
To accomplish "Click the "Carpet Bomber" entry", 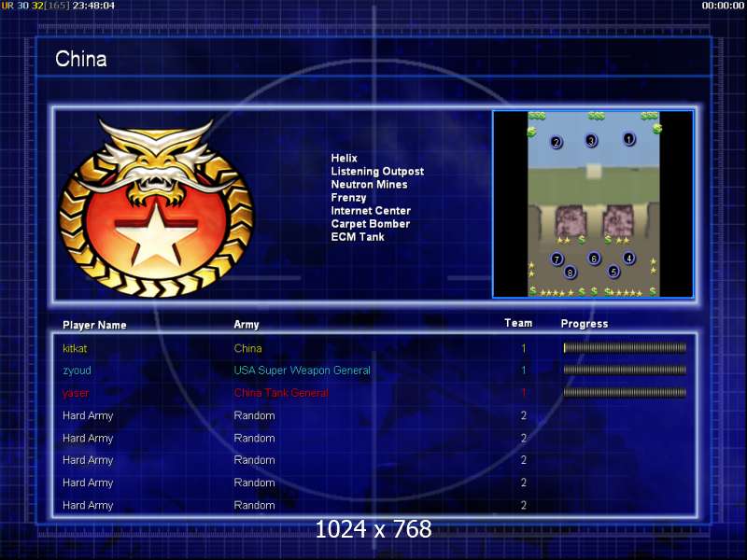I will 370,224.
